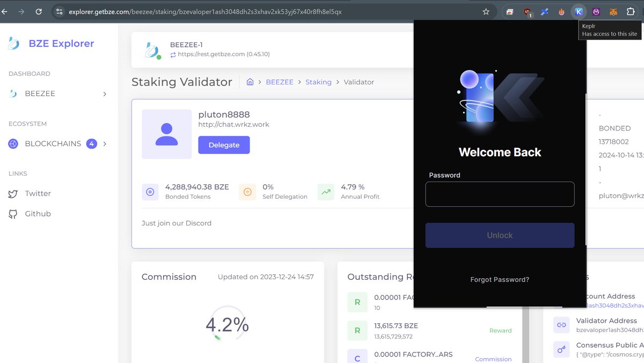This screenshot has width=644, height=363.
Task: Click the '13718002' value
Action: coord(613,142)
